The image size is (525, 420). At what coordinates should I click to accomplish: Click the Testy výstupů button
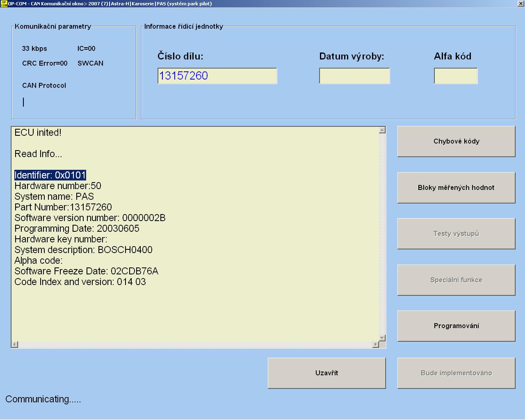click(456, 233)
